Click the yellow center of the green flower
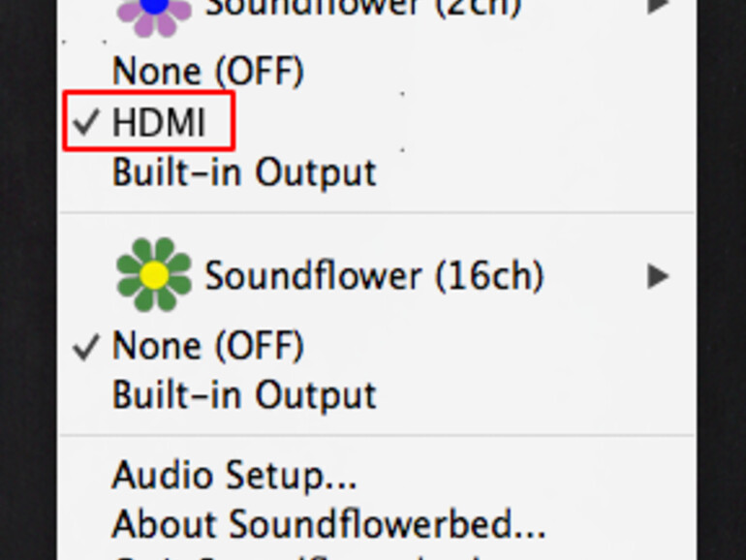 154,276
